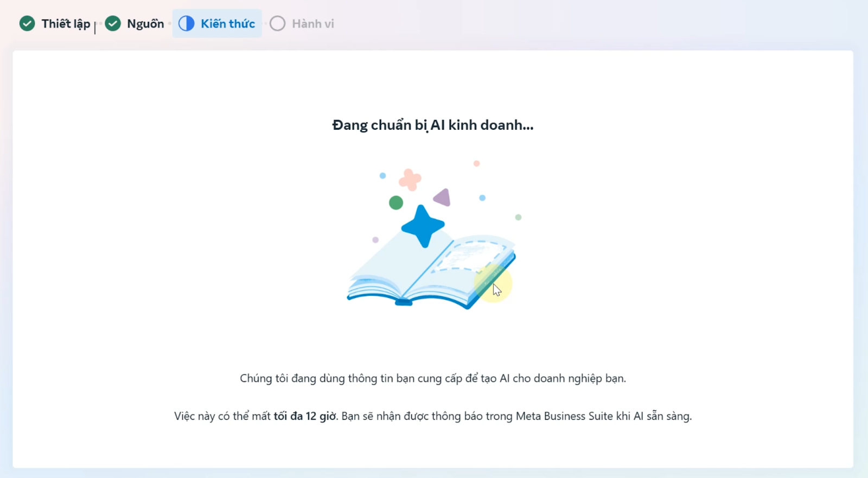This screenshot has width=868, height=478.
Task: Click the small pink dot above the book
Action: click(476, 163)
